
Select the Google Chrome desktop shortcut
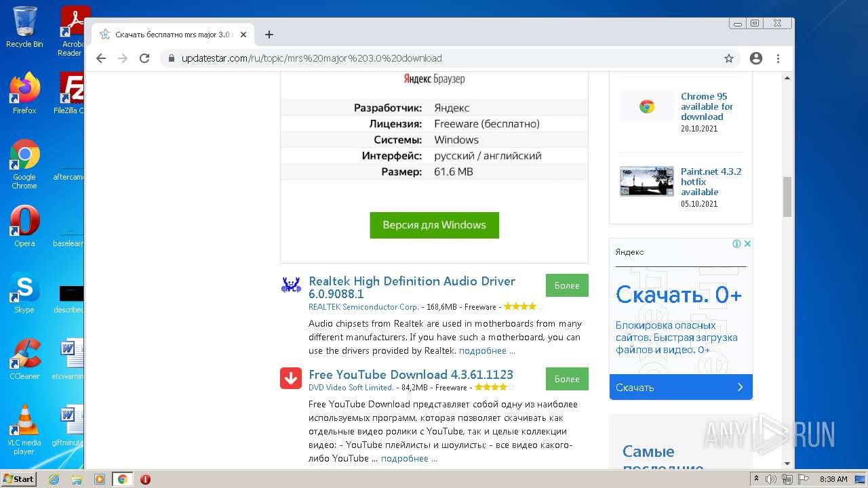(x=24, y=165)
